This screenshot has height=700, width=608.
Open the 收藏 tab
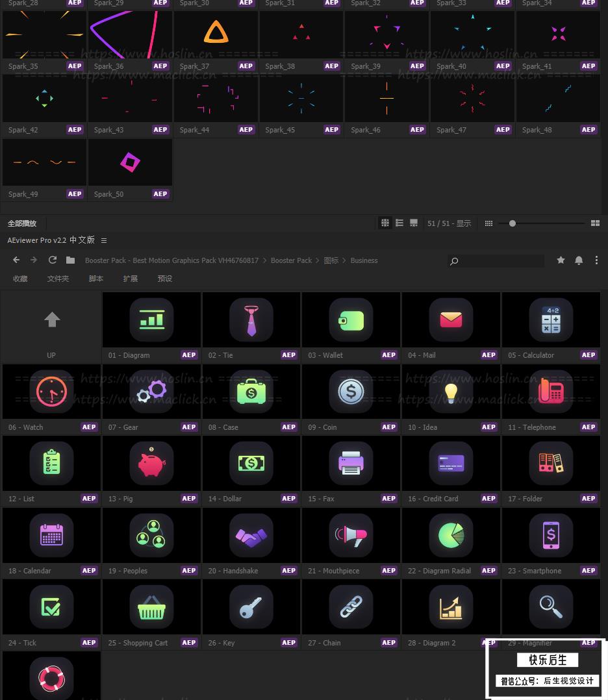[20, 279]
